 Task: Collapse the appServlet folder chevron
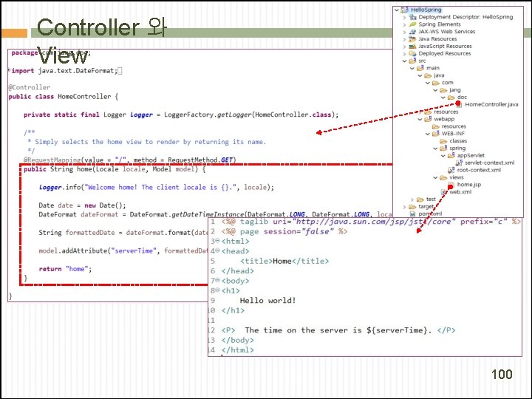point(443,156)
